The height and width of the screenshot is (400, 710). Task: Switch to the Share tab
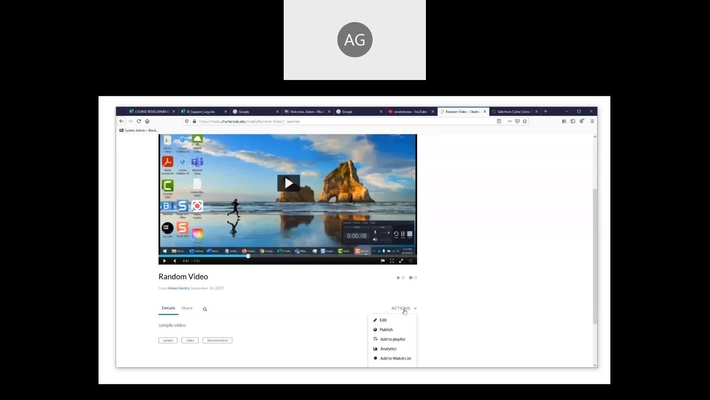[187, 308]
